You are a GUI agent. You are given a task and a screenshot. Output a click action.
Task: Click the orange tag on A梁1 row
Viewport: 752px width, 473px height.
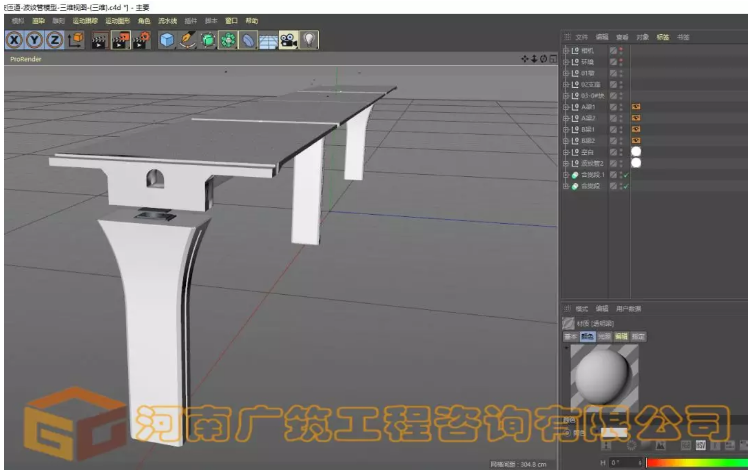coord(636,106)
